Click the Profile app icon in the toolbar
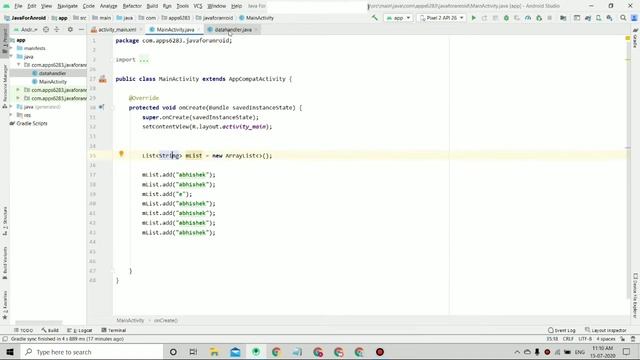This screenshot has height=360, width=640. click(528, 18)
